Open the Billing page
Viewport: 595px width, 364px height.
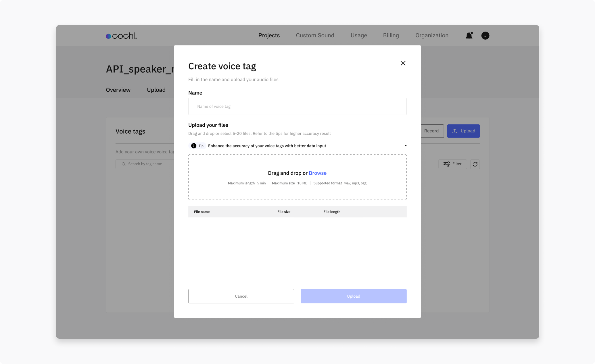coord(391,35)
